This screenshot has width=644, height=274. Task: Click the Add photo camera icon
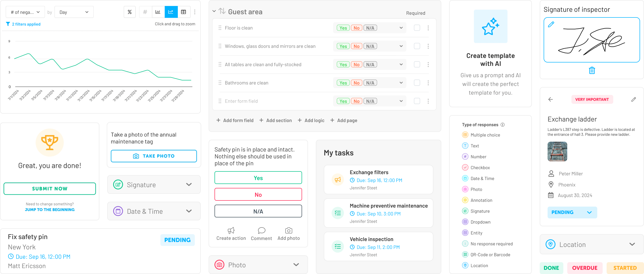289,230
